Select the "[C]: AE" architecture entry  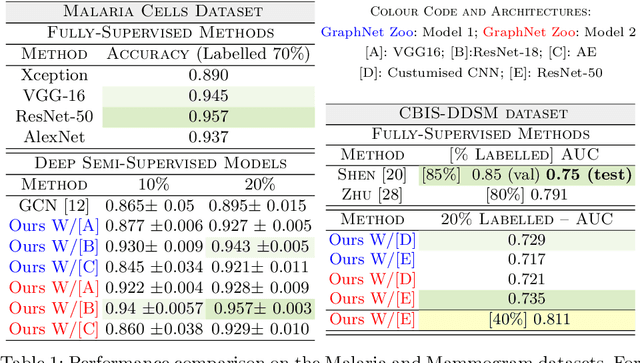point(573,52)
